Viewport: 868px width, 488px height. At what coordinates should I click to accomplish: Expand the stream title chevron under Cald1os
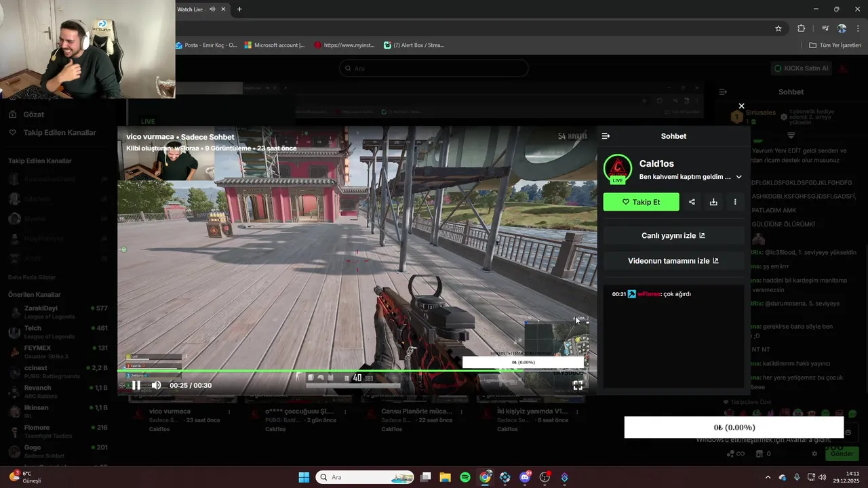(x=738, y=177)
